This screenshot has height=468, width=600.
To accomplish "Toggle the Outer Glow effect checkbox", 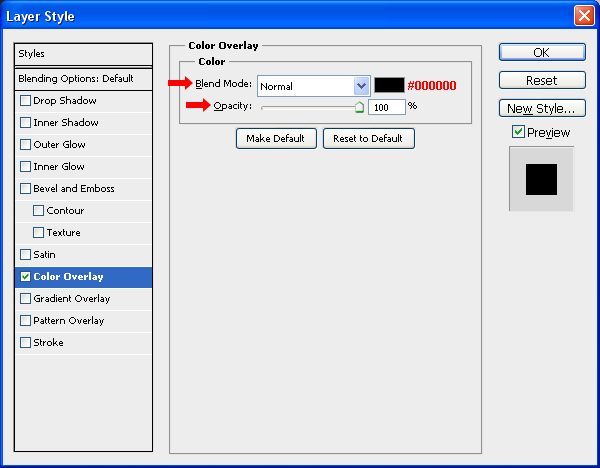I will [26, 145].
